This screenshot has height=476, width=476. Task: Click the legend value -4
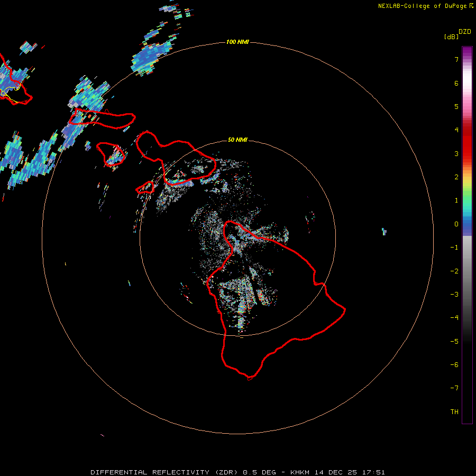[454, 318]
